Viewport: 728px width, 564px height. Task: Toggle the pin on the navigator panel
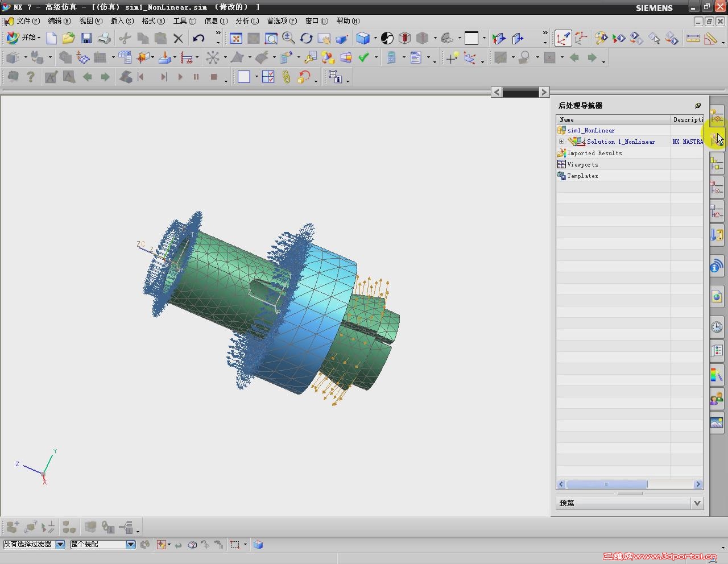698,105
